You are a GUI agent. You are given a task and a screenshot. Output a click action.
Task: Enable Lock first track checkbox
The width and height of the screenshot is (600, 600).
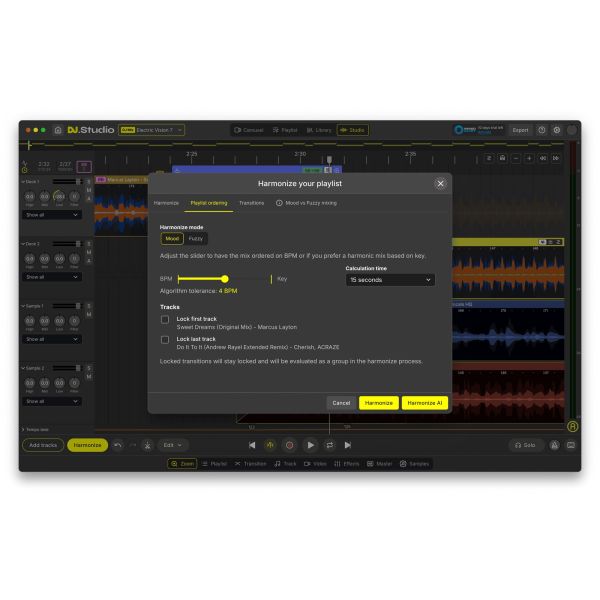point(165,320)
